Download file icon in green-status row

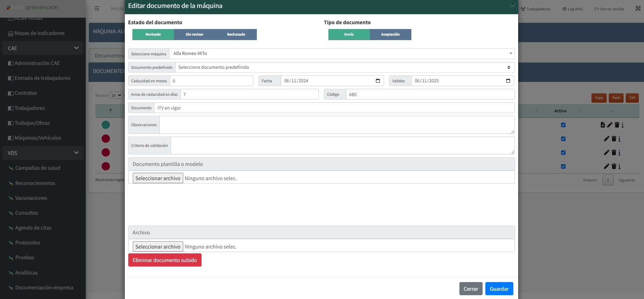(x=603, y=125)
